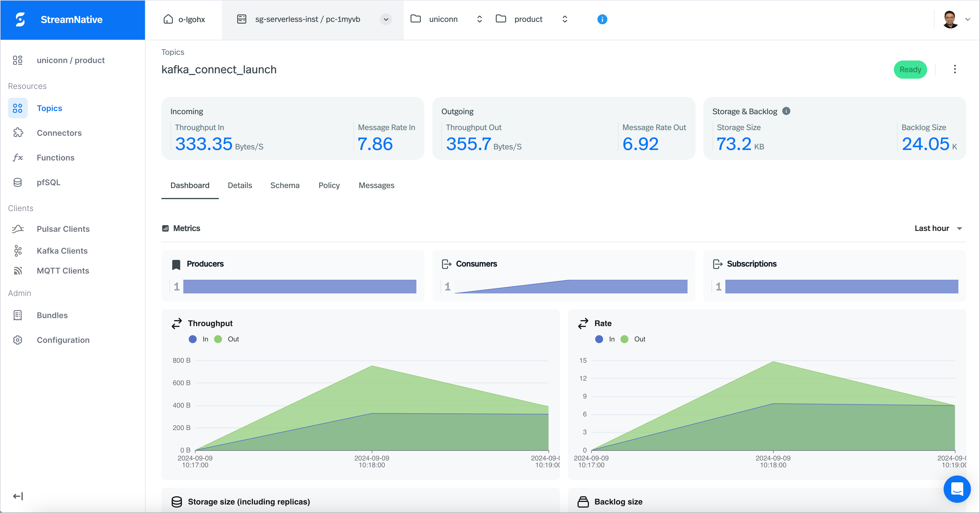
Task: Open the Connectors puzzle icon
Action: (x=18, y=133)
